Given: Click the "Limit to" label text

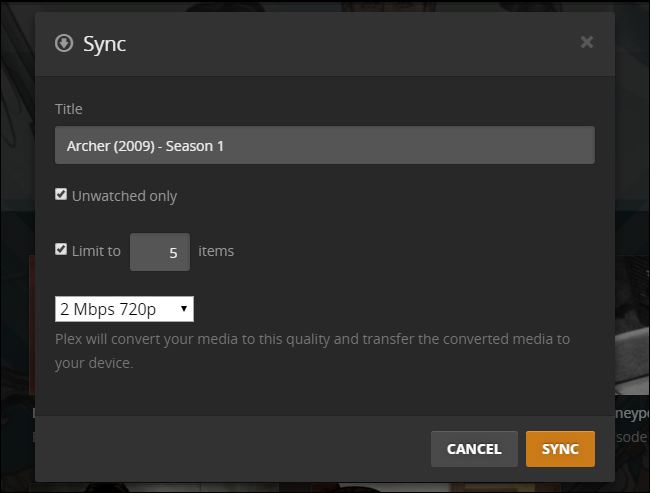Looking at the screenshot, I should click(x=96, y=251).
